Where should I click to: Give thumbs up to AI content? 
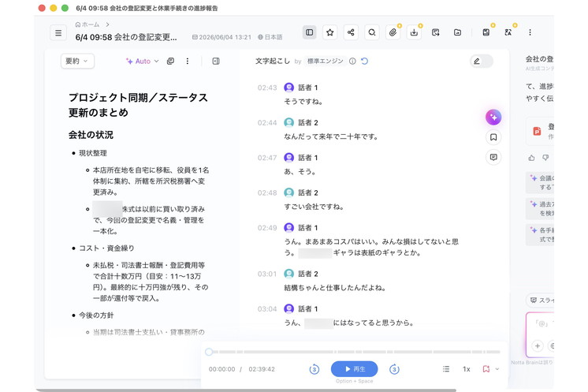pos(531,158)
